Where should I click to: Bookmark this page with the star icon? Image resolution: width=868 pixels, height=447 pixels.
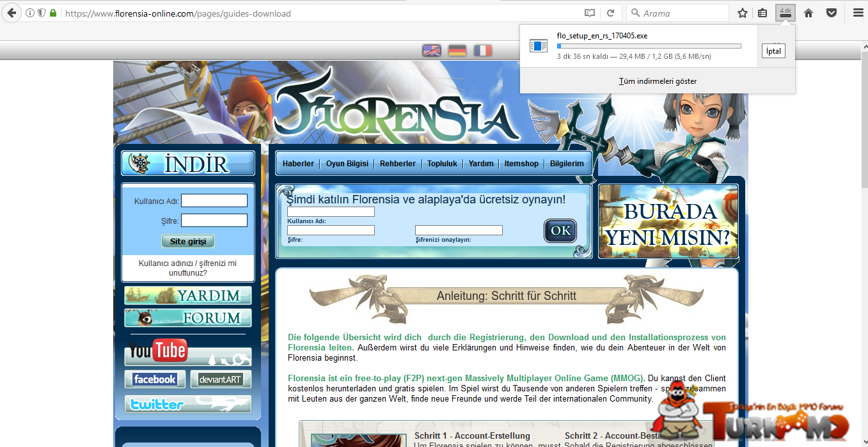(x=743, y=13)
